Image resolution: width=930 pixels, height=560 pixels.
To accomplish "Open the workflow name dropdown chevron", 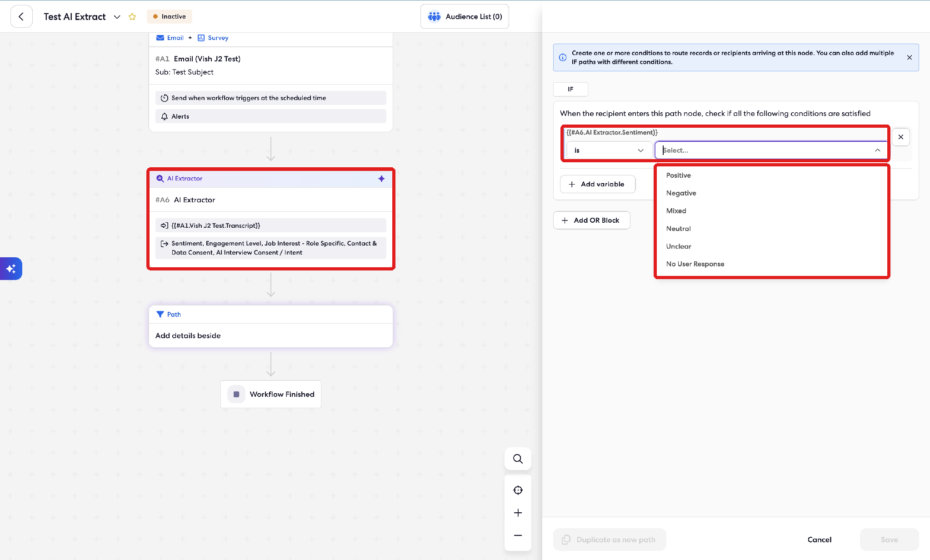I will click(x=117, y=17).
